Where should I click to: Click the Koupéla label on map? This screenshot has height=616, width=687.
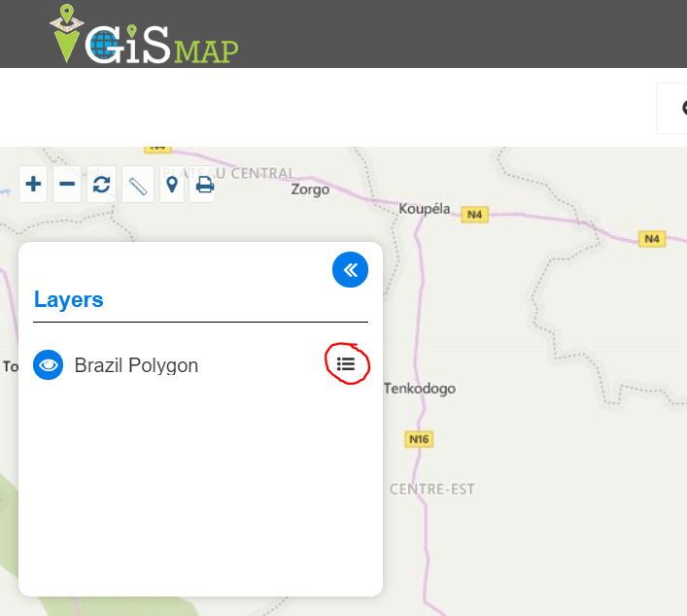point(424,209)
